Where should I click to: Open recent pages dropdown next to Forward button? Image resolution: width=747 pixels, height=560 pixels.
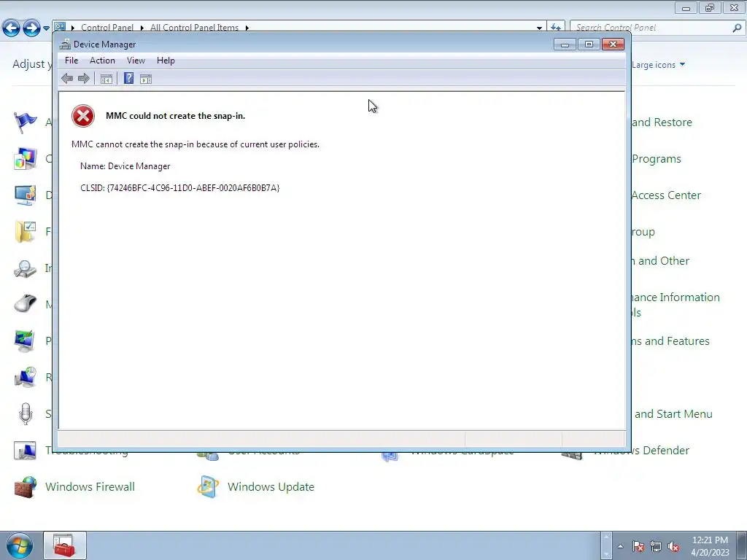coord(46,28)
